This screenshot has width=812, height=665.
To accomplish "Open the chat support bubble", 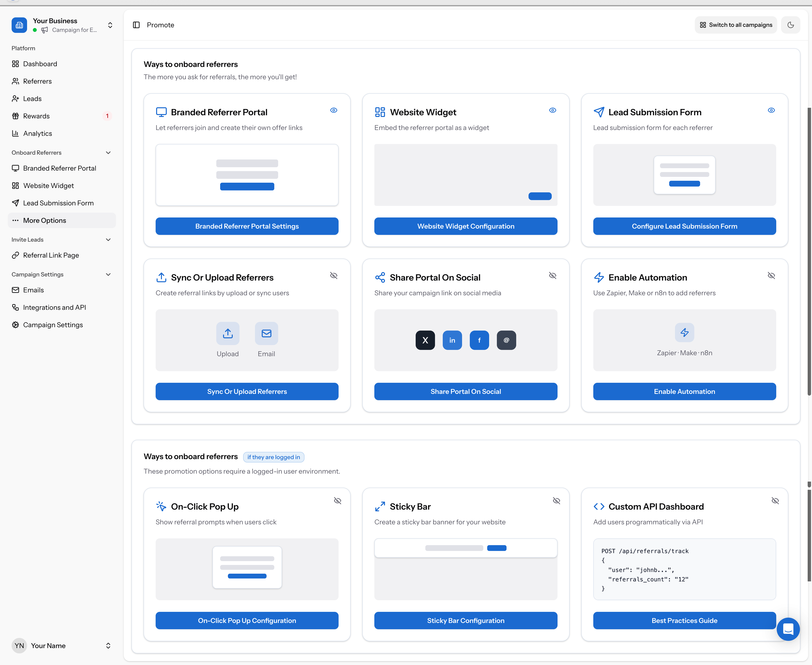I will click(788, 629).
